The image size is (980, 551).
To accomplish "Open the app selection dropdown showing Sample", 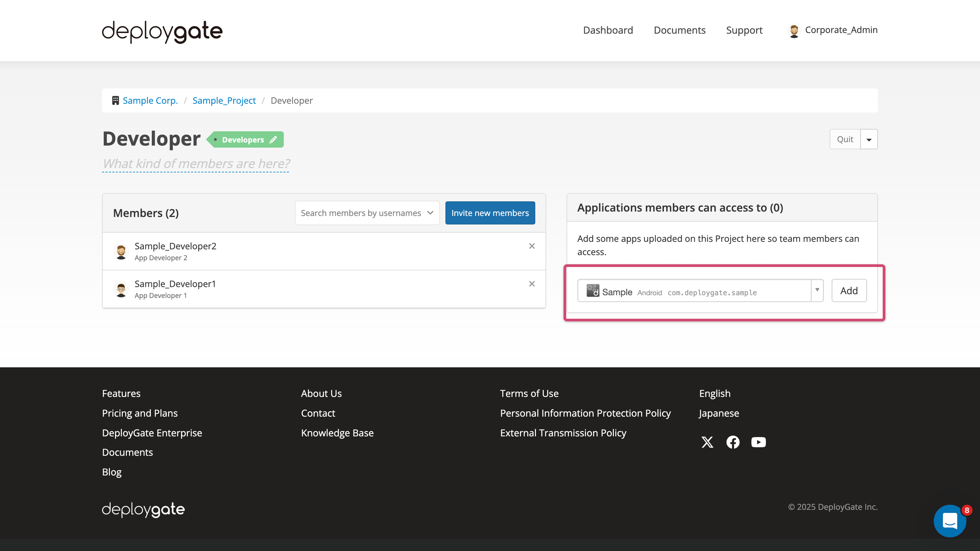I will tap(817, 290).
